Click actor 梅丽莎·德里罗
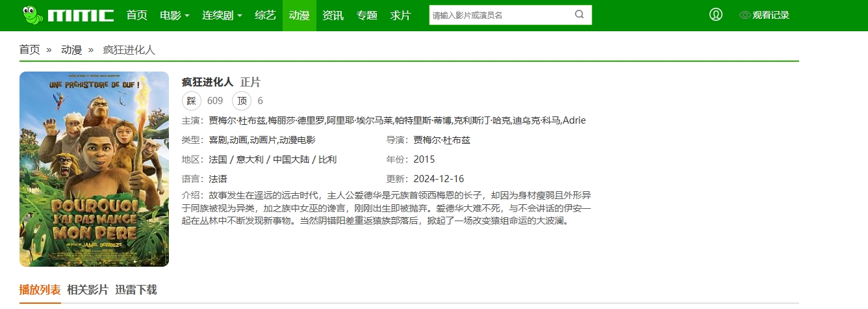 [x=296, y=120]
